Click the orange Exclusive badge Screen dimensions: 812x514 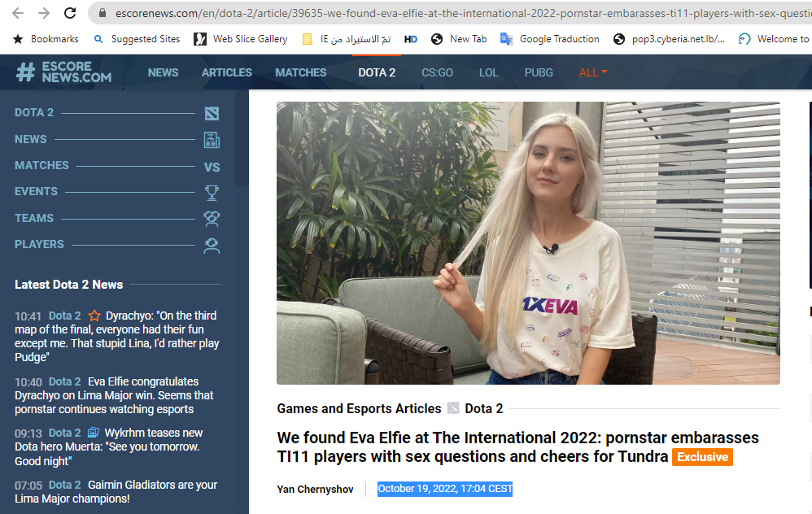[702, 457]
